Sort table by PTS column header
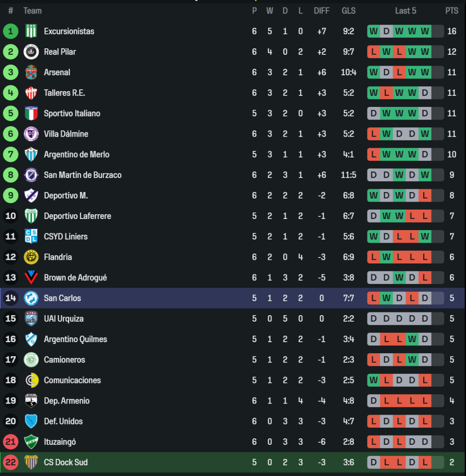466x476 pixels. click(451, 11)
